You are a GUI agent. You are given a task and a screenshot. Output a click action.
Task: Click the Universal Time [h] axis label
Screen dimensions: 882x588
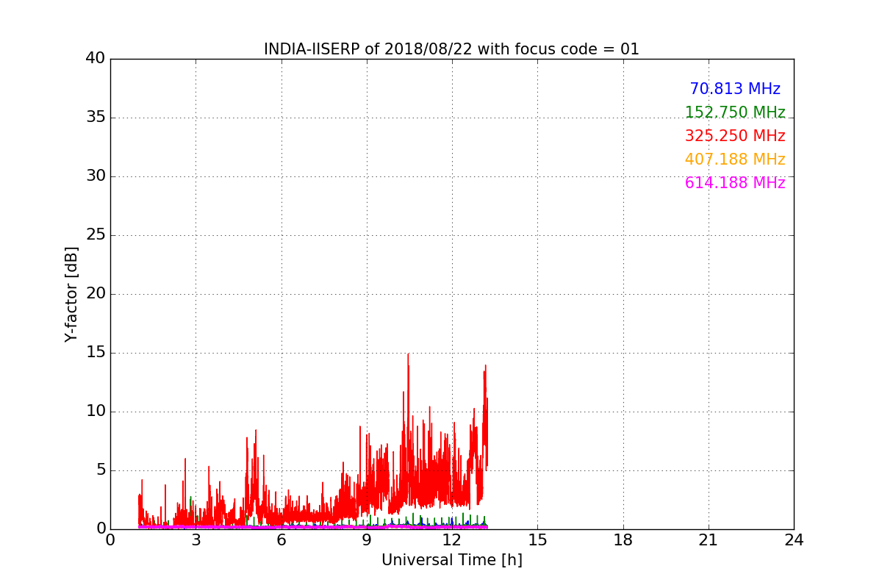(x=452, y=560)
